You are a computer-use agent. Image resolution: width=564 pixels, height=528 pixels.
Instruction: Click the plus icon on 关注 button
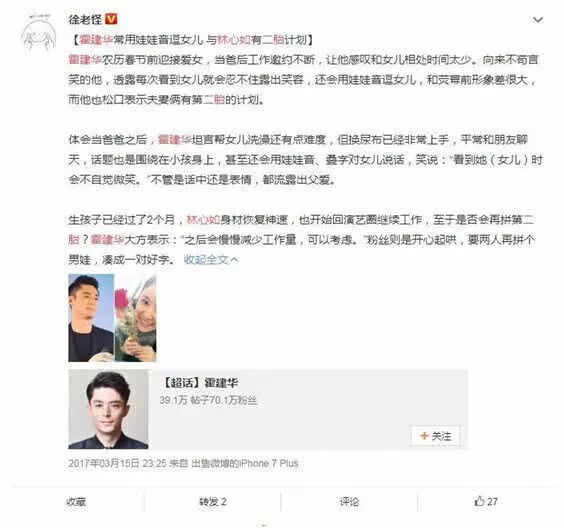424,436
